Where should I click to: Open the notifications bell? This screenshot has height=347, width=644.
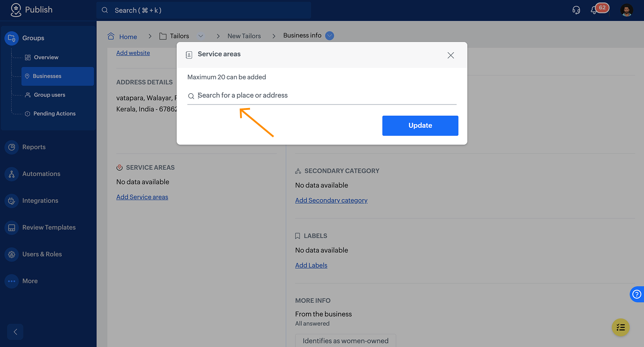tap(594, 10)
